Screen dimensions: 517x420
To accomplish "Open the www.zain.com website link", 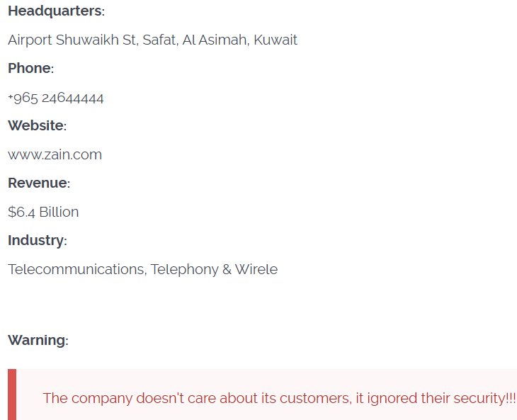I will 55,154.
